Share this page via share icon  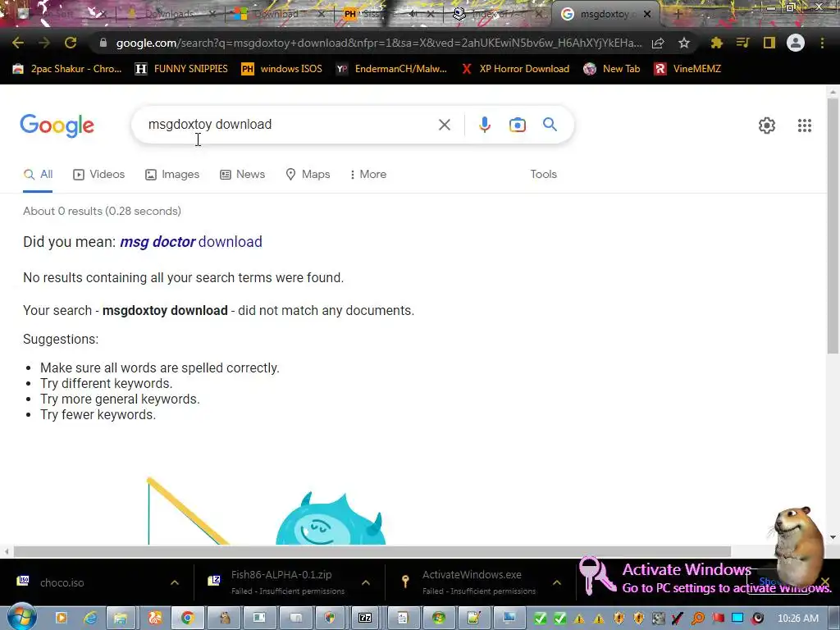[x=658, y=43]
